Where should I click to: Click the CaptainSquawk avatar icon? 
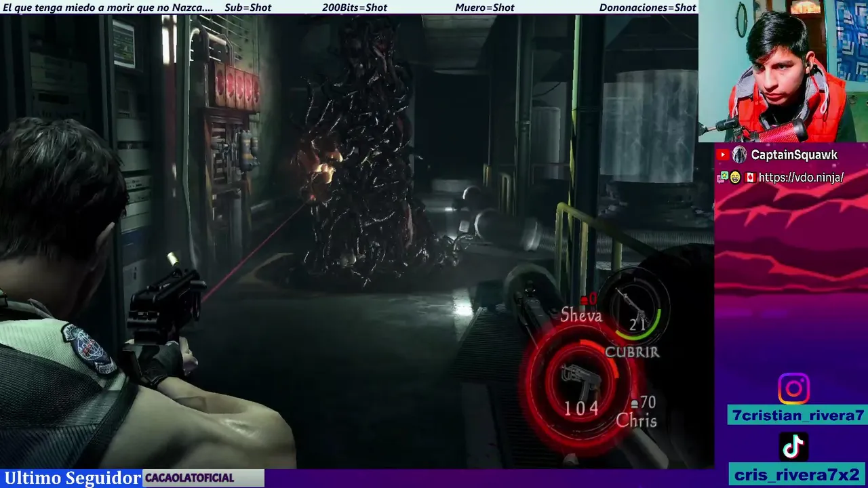coord(739,155)
